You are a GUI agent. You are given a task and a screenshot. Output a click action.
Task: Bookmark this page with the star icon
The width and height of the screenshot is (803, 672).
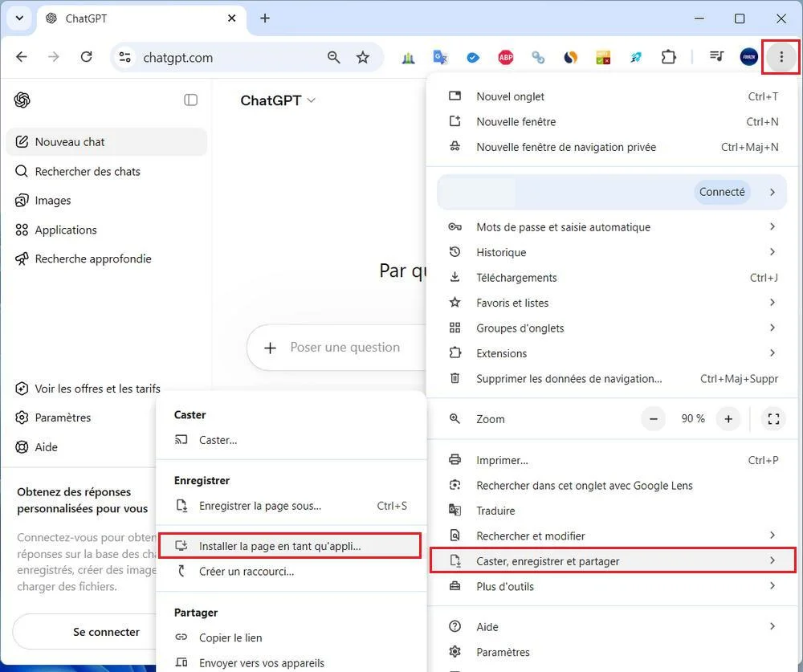[x=363, y=57]
